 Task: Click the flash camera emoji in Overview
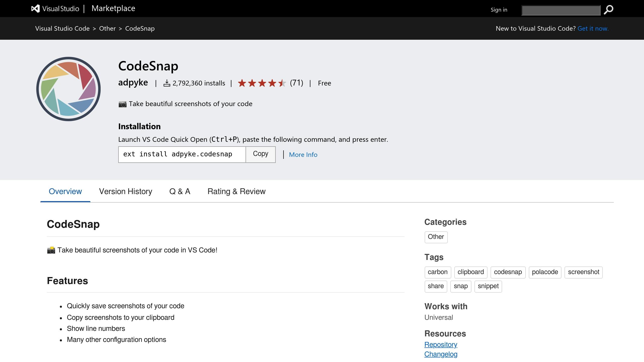[x=51, y=250]
